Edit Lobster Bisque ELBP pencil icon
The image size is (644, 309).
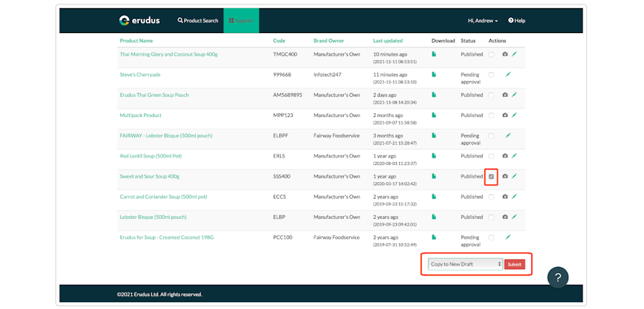click(x=514, y=216)
